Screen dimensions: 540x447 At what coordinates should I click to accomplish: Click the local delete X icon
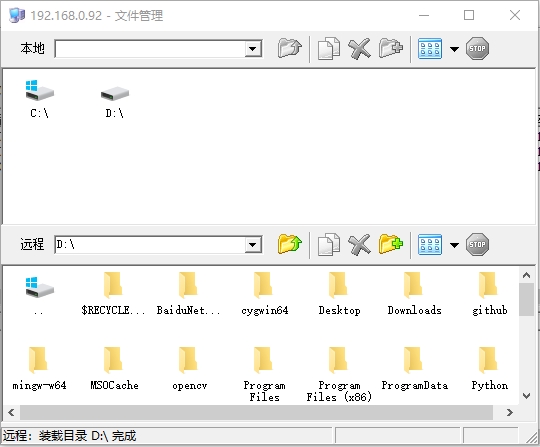point(359,49)
